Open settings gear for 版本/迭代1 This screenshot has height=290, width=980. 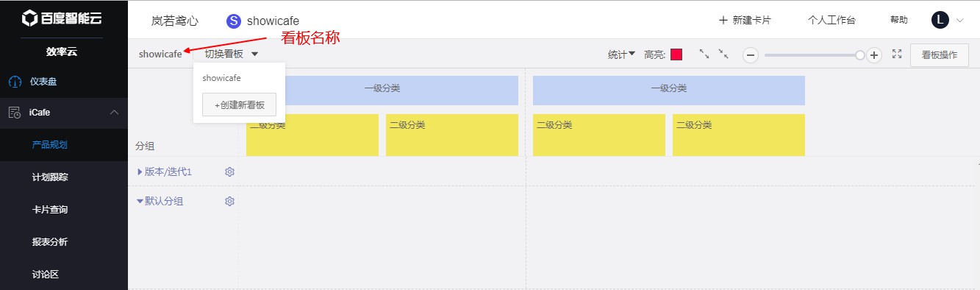point(229,171)
